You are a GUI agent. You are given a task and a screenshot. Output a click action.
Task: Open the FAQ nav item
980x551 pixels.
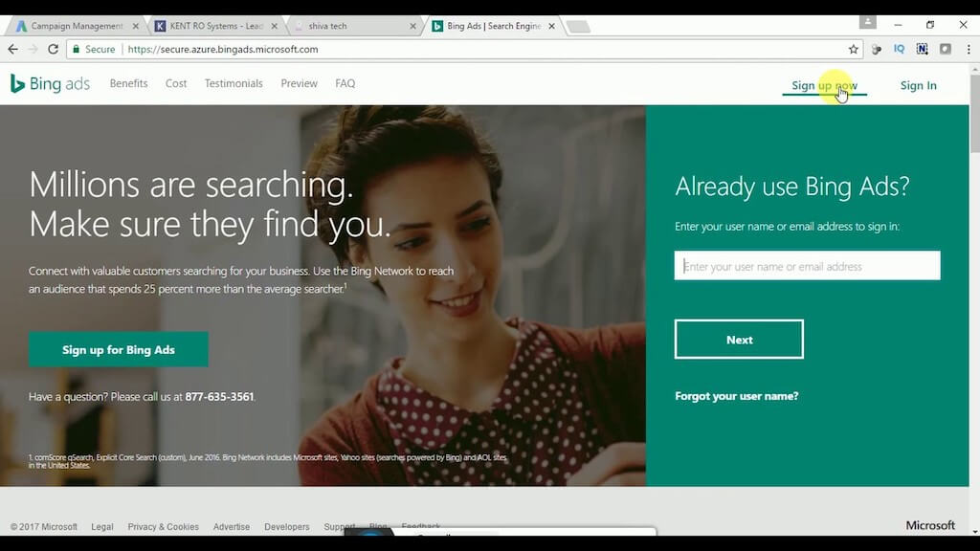[x=345, y=84]
